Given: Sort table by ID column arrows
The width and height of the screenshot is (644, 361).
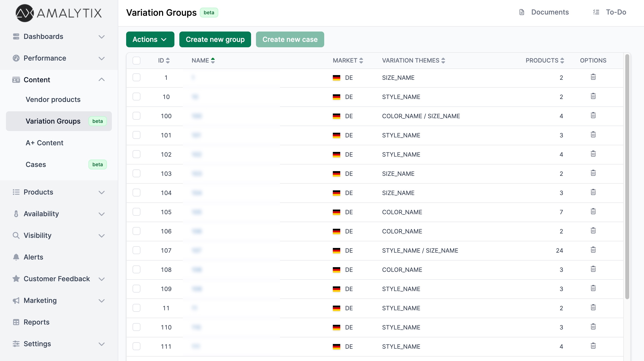Looking at the screenshot, I should [168, 61].
